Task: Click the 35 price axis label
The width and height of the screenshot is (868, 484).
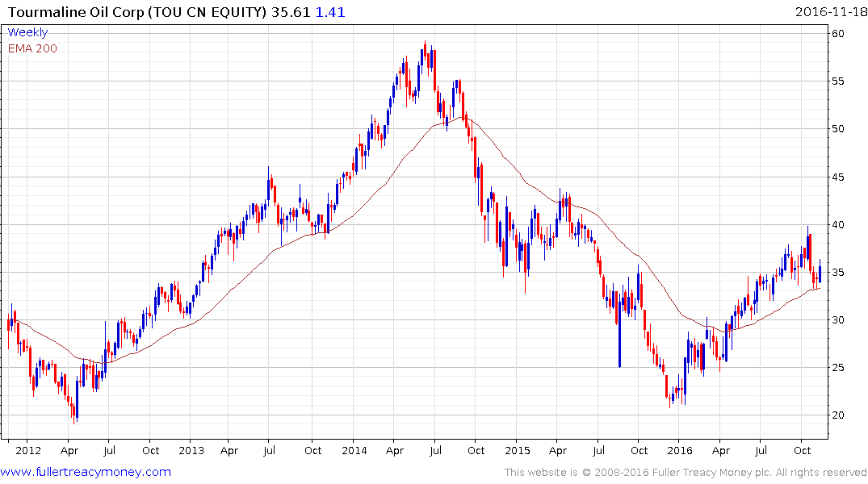Action: tap(838, 272)
